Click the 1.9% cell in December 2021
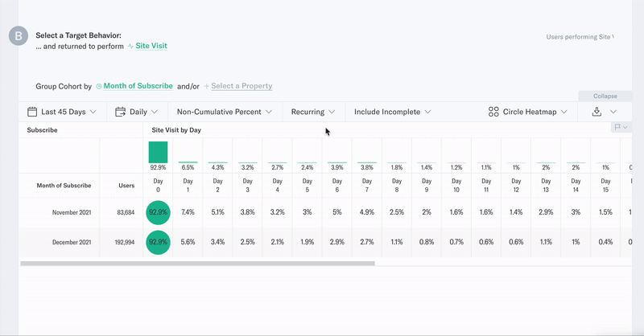The width and height of the screenshot is (644, 336). 308,242
